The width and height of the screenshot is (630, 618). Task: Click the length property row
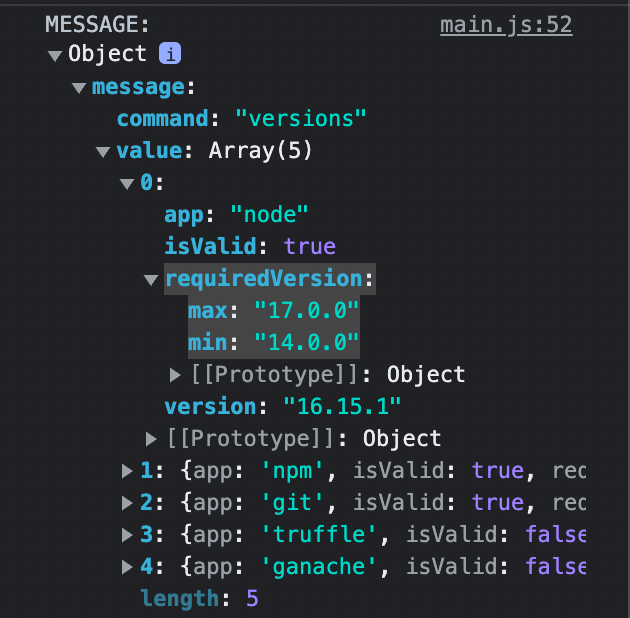[200, 599]
